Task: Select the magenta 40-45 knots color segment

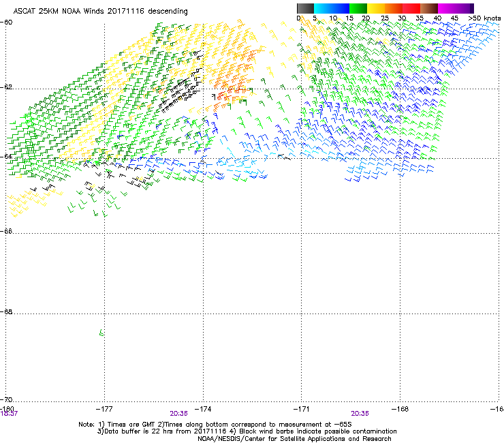Action: point(447,8)
